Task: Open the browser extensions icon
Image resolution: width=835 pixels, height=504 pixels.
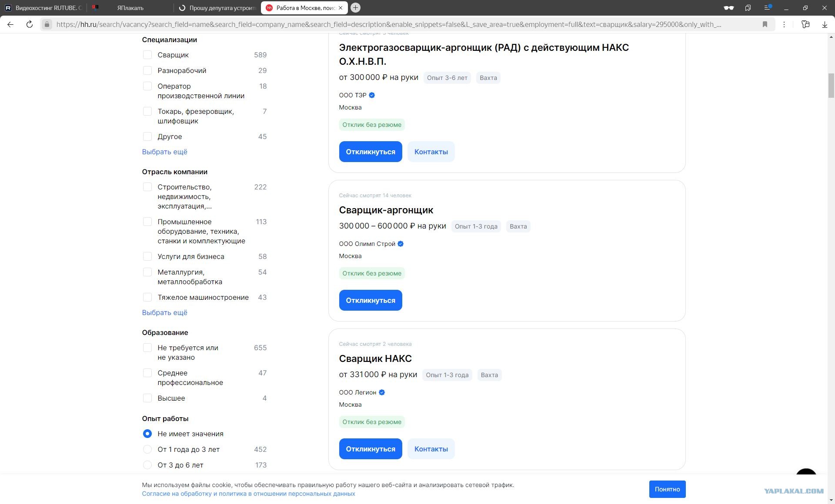Action: 805,24
